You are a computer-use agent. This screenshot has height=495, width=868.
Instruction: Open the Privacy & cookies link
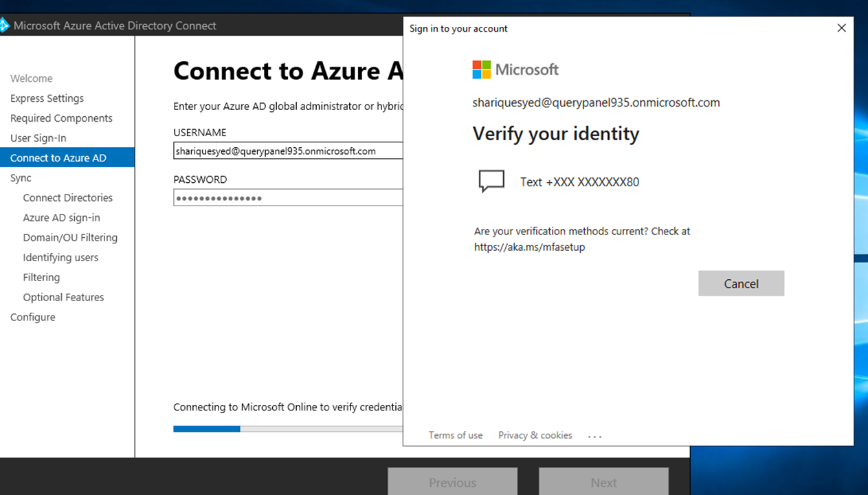(x=535, y=435)
